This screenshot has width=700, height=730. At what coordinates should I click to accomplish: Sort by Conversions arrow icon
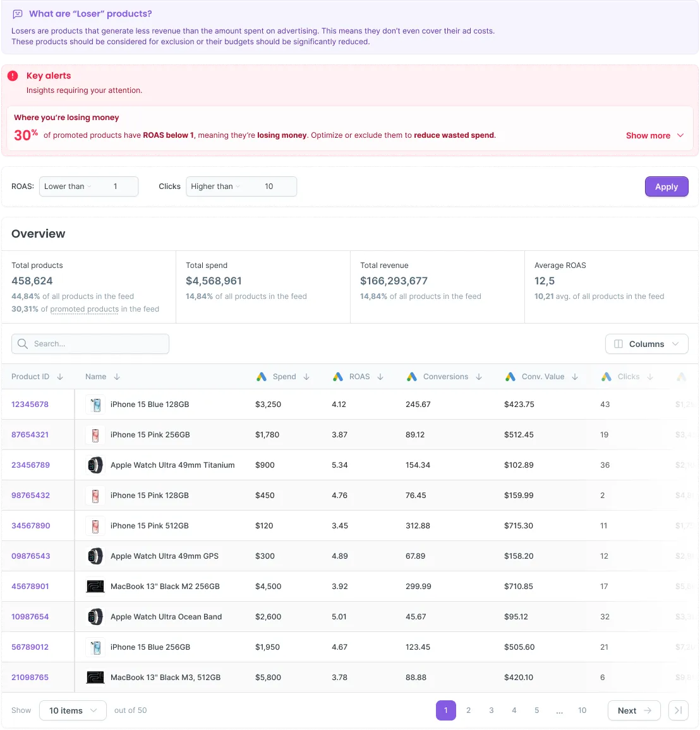[479, 377]
